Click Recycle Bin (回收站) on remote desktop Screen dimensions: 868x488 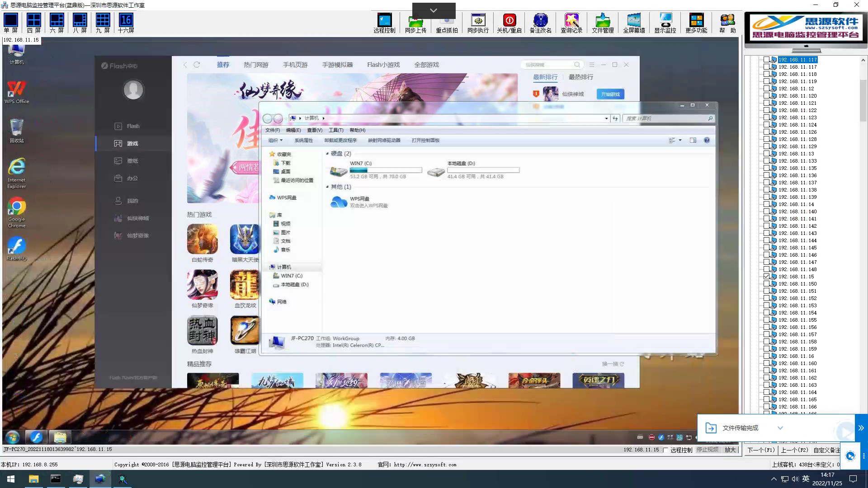pyautogui.click(x=16, y=131)
